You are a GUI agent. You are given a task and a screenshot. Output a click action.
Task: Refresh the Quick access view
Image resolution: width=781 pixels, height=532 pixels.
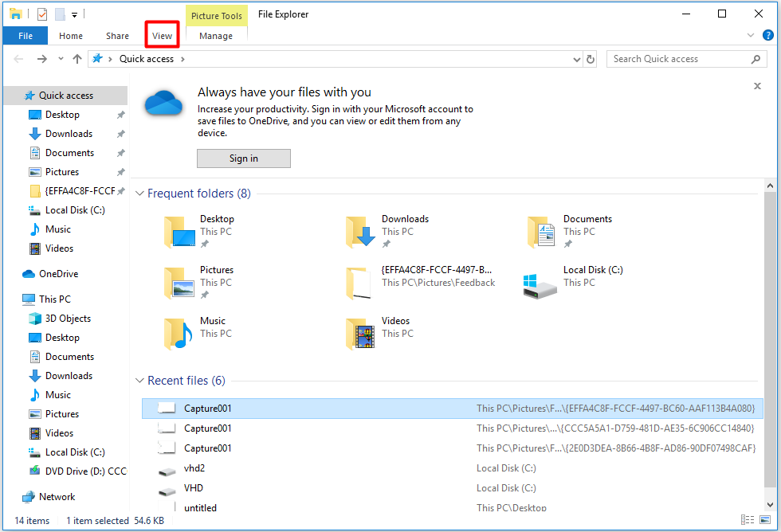pyautogui.click(x=591, y=58)
